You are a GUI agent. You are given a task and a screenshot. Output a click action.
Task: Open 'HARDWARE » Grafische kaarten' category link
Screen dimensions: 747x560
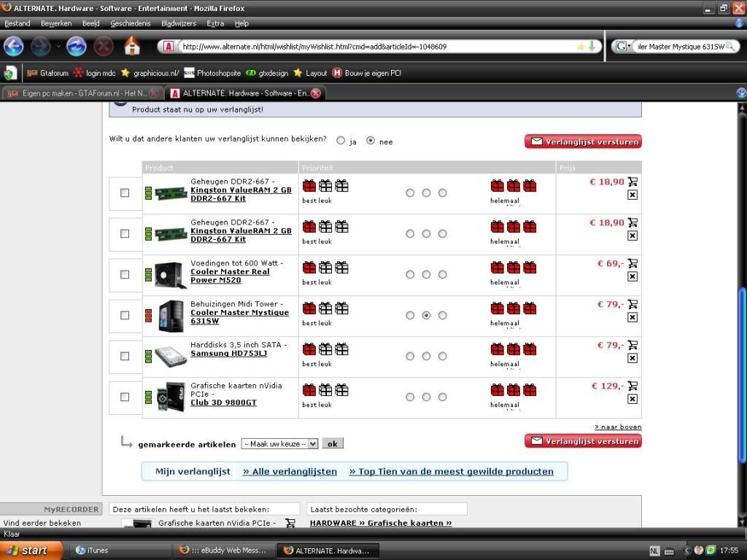tap(381, 523)
